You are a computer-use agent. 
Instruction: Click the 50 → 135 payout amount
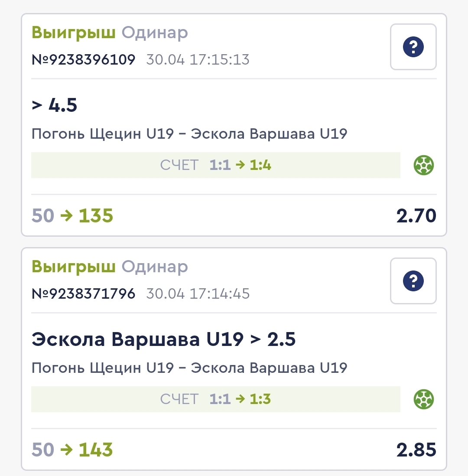(72, 215)
